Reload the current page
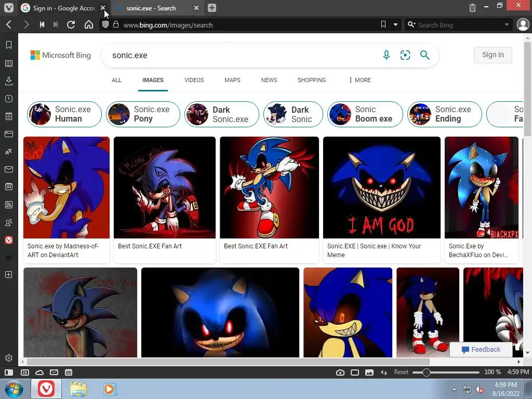The height and width of the screenshot is (399, 532). [x=71, y=24]
